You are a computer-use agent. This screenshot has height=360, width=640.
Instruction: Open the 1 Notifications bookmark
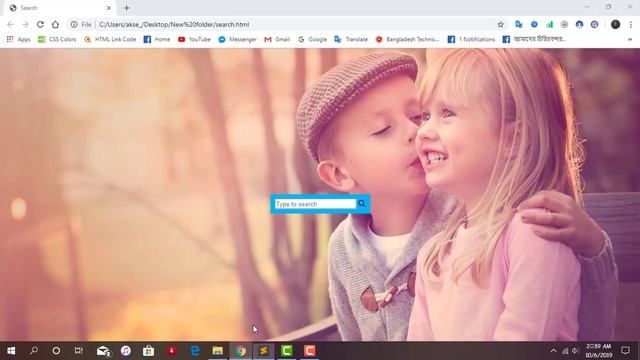click(x=471, y=39)
